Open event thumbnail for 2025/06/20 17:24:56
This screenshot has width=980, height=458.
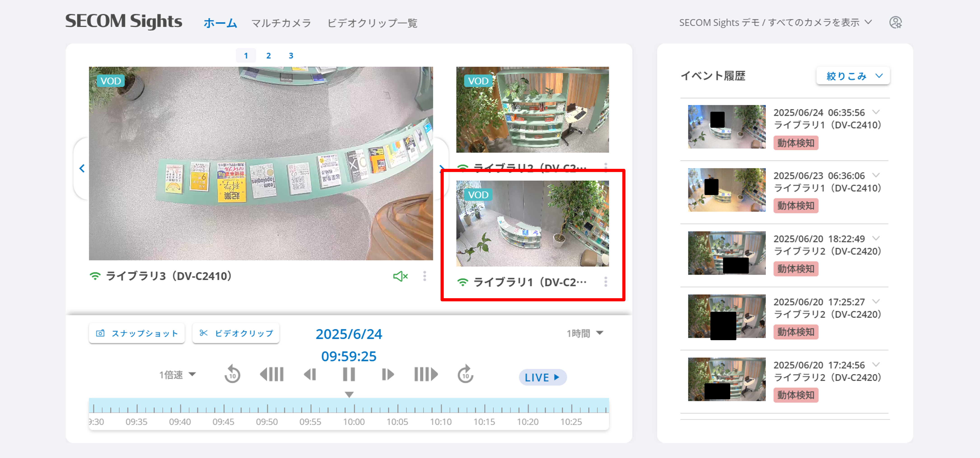point(726,379)
